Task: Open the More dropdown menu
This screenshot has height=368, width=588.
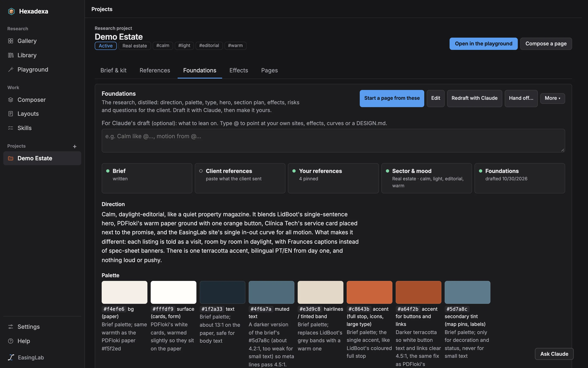Action: coord(552,98)
